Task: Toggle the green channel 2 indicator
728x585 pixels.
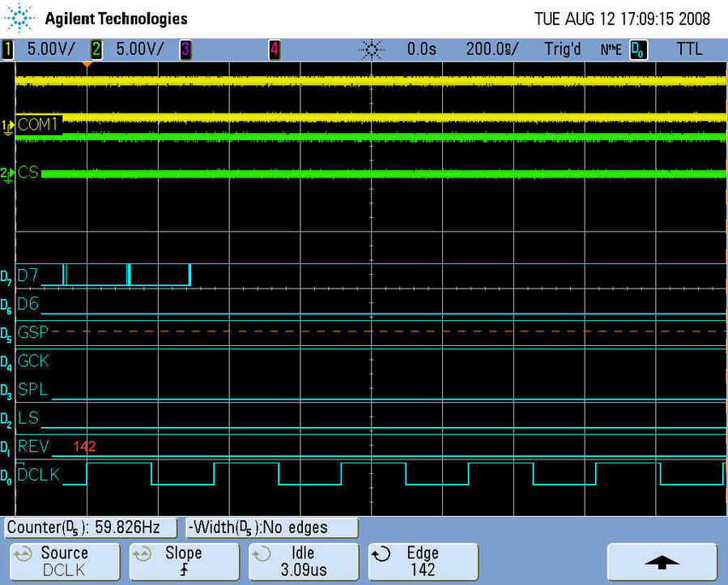Action: (96, 49)
